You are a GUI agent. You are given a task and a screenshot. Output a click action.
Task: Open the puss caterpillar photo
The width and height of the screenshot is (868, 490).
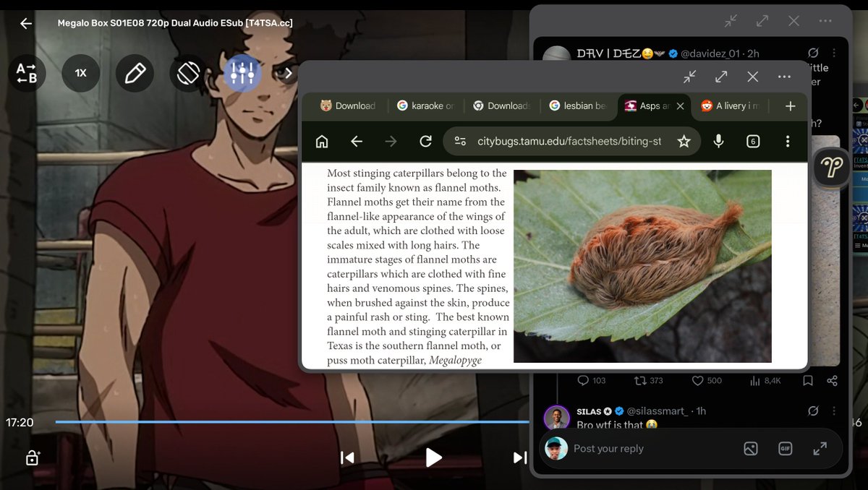(x=642, y=266)
